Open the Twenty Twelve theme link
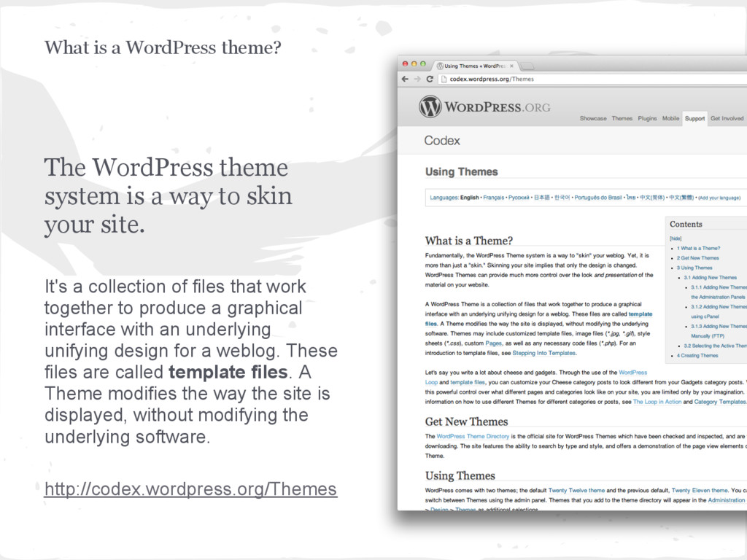 click(576, 491)
